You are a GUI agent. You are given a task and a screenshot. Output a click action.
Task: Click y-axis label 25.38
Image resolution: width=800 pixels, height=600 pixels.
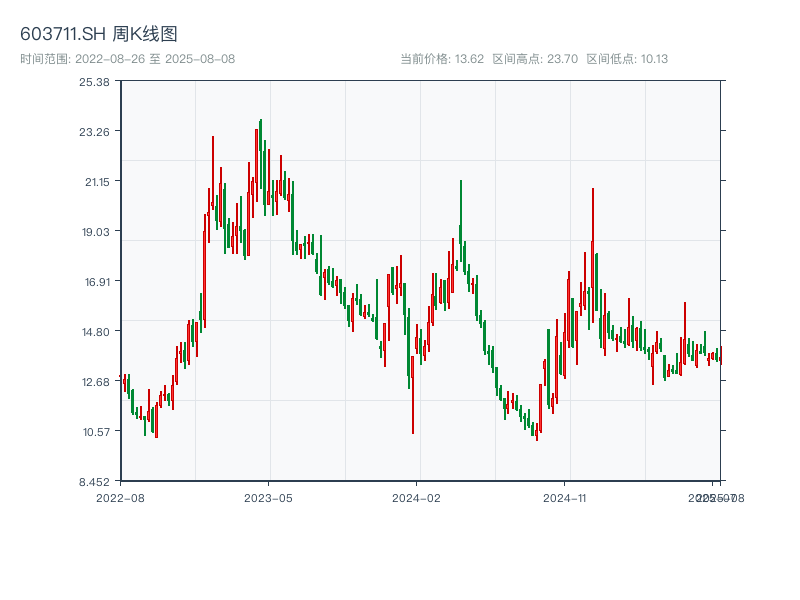coord(94,82)
